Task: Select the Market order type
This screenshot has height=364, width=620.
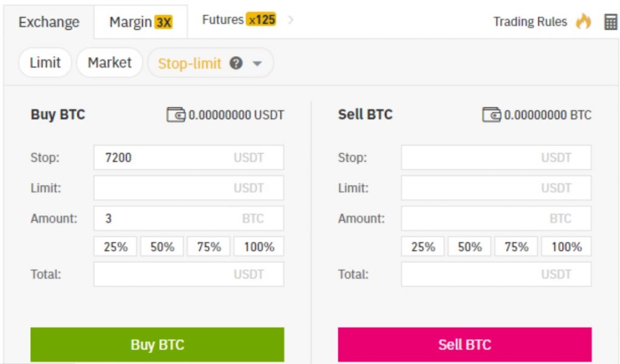Action: pyautogui.click(x=110, y=62)
